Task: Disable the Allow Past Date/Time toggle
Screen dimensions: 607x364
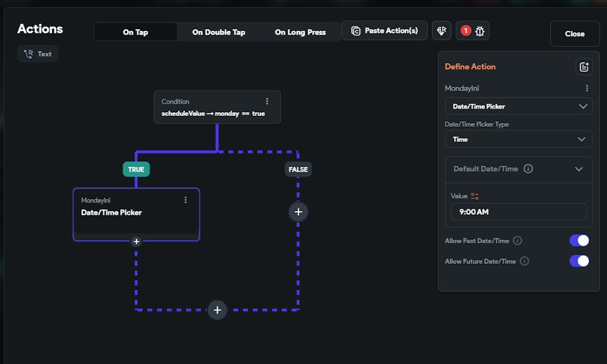Action: (x=579, y=240)
